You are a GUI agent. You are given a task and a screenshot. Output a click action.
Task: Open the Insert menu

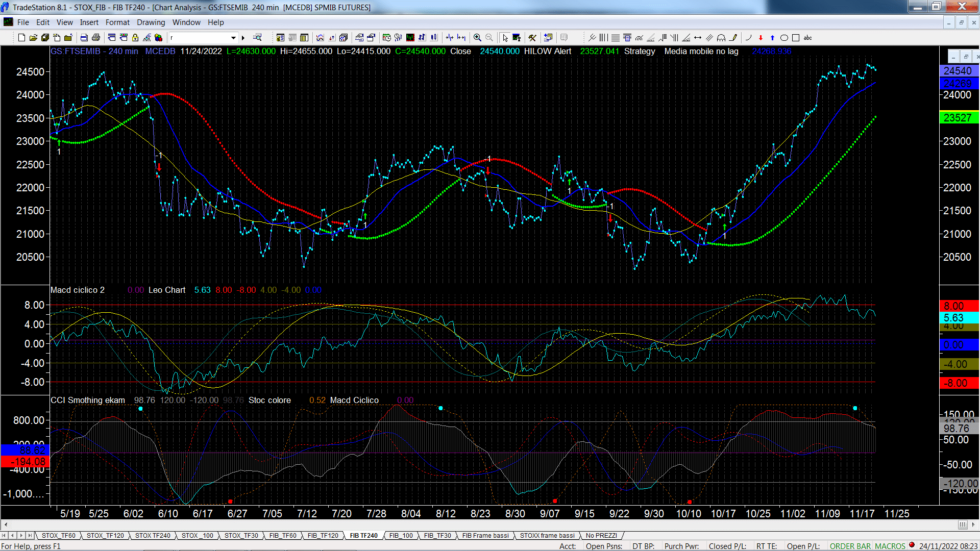tap(89, 22)
